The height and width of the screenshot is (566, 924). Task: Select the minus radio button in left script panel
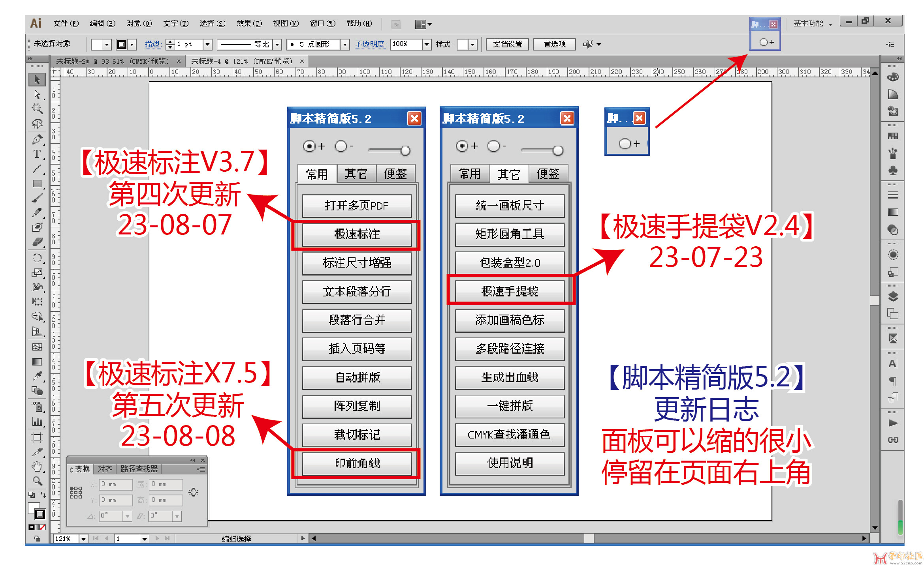point(341,146)
